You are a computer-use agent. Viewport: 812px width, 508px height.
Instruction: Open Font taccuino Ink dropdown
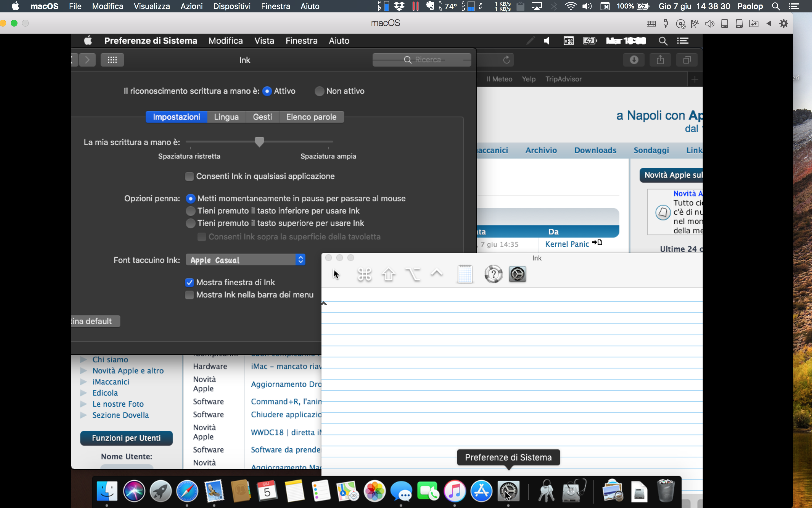click(x=246, y=260)
